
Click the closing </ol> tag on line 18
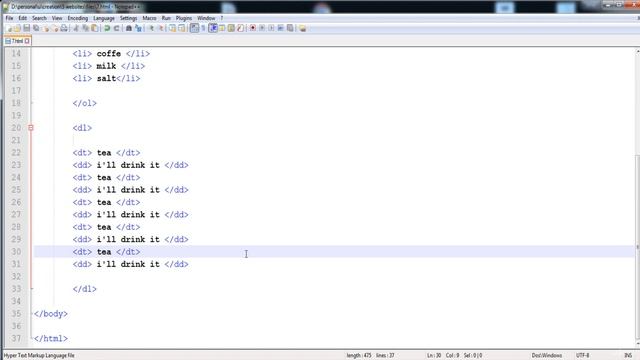(84, 103)
